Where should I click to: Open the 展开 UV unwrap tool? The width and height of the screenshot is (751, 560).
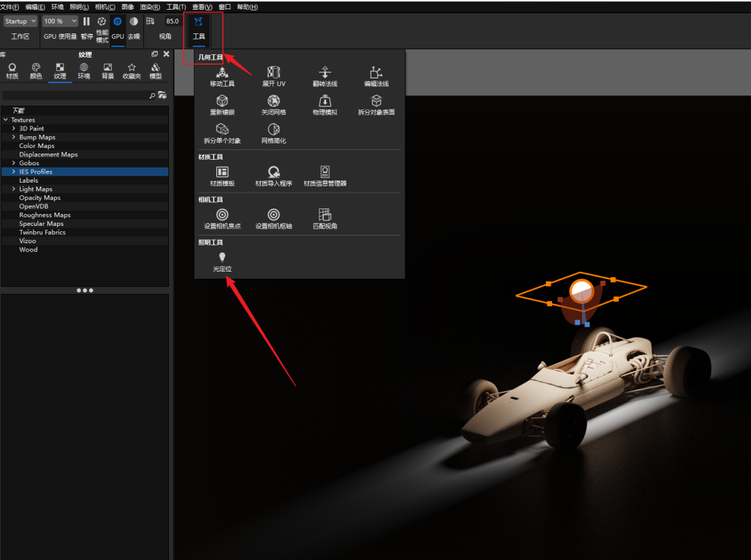[x=273, y=76]
